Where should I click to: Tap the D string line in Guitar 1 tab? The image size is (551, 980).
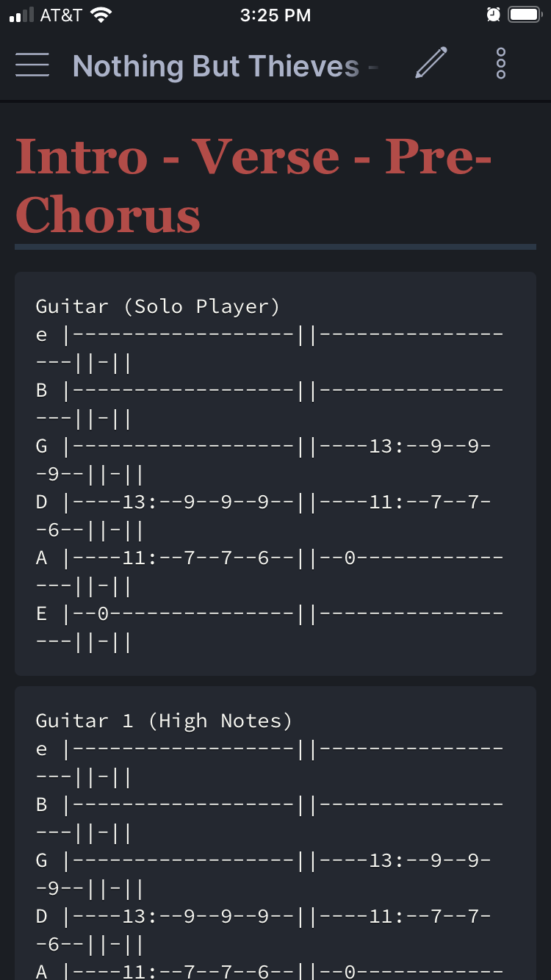[x=270, y=930]
